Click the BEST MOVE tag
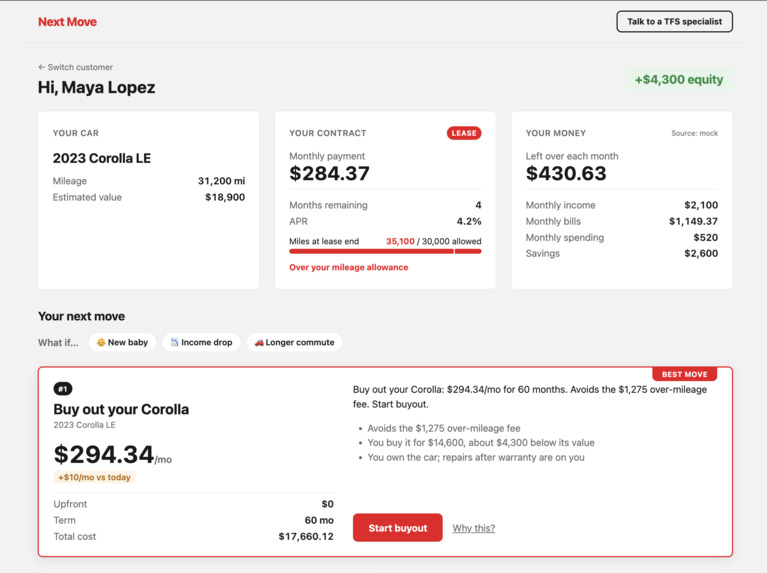Image resolution: width=767 pixels, height=573 pixels. [x=684, y=374]
